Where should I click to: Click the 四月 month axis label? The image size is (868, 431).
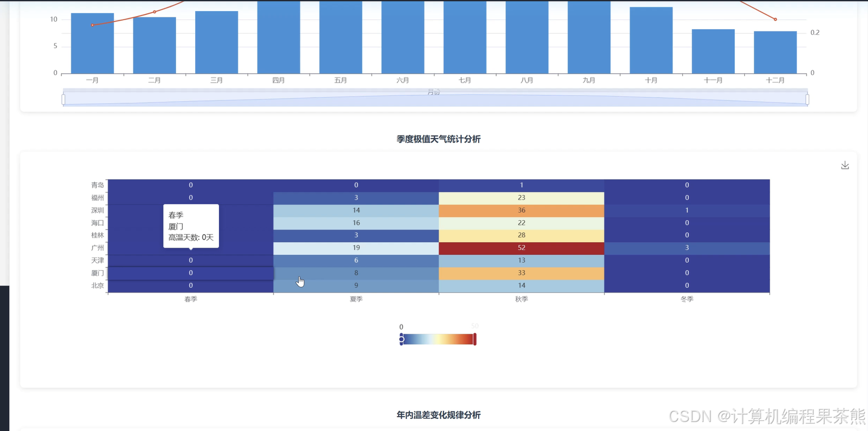[279, 80]
